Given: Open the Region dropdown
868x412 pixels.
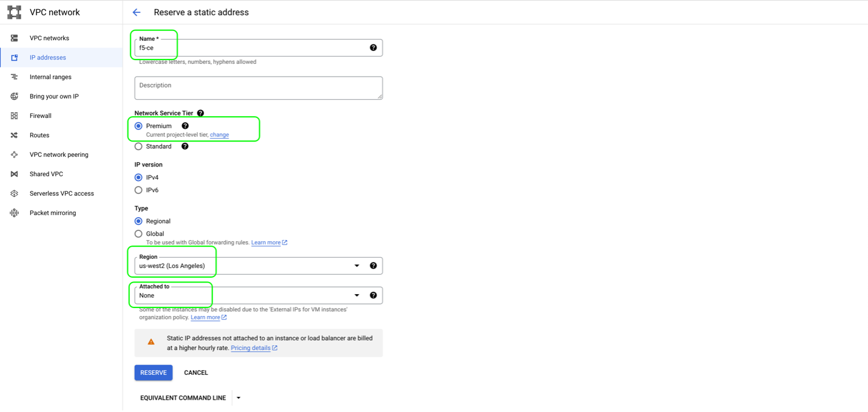Looking at the screenshot, I should pyautogui.click(x=357, y=266).
